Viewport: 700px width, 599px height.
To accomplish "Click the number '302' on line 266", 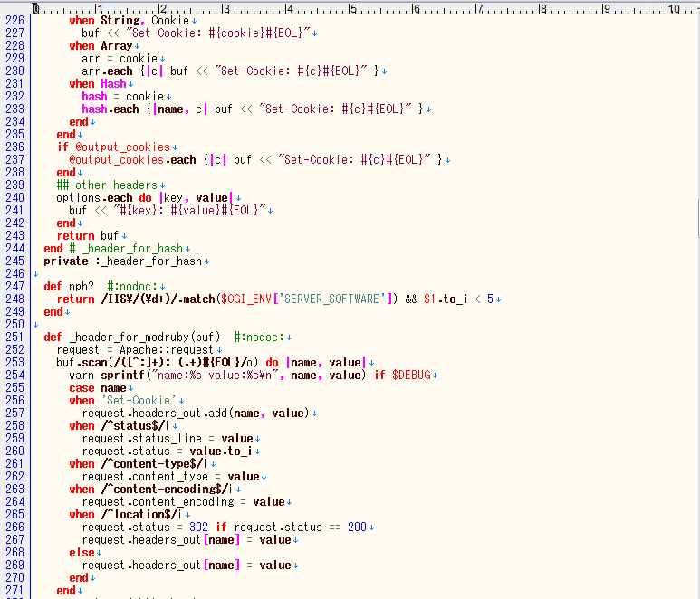I will pos(199,528).
